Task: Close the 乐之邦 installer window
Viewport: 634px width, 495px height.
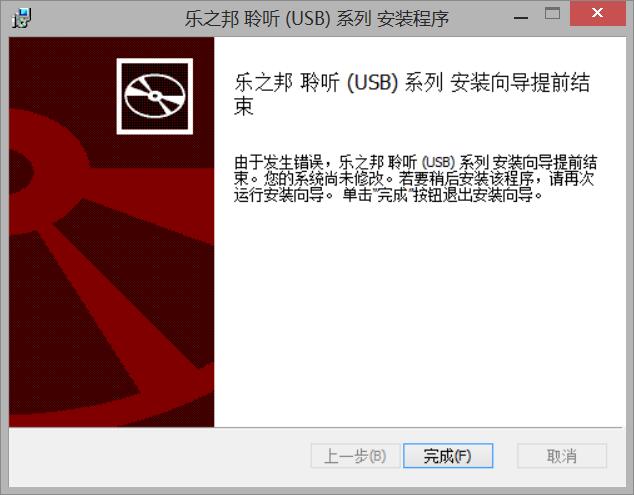Action: coord(598,13)
